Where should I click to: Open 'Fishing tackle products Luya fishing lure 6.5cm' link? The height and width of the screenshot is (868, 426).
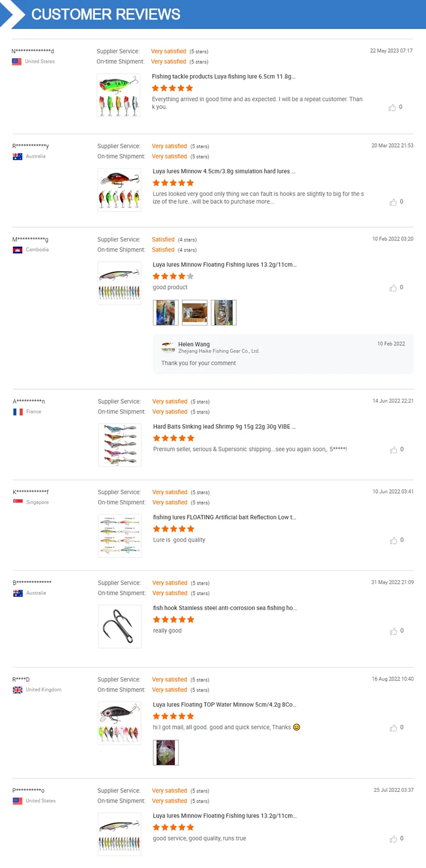pyautogui.click(x=223, y=76)
